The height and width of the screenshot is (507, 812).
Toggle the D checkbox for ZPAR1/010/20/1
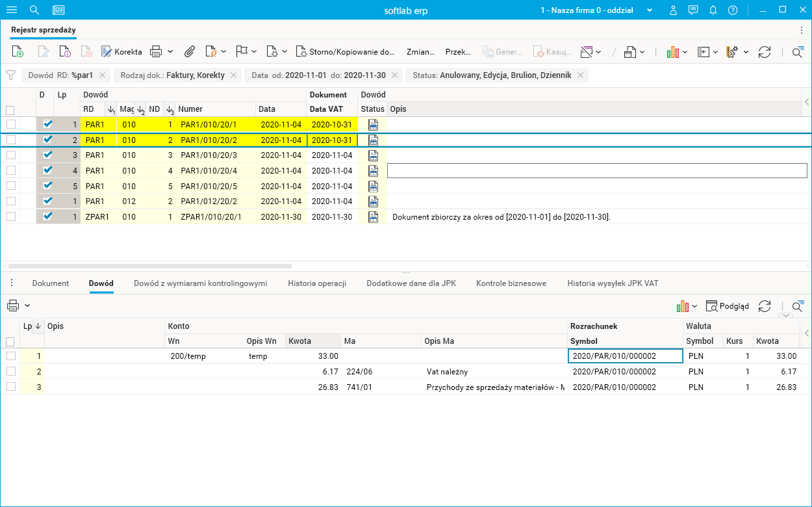[47, 216]
